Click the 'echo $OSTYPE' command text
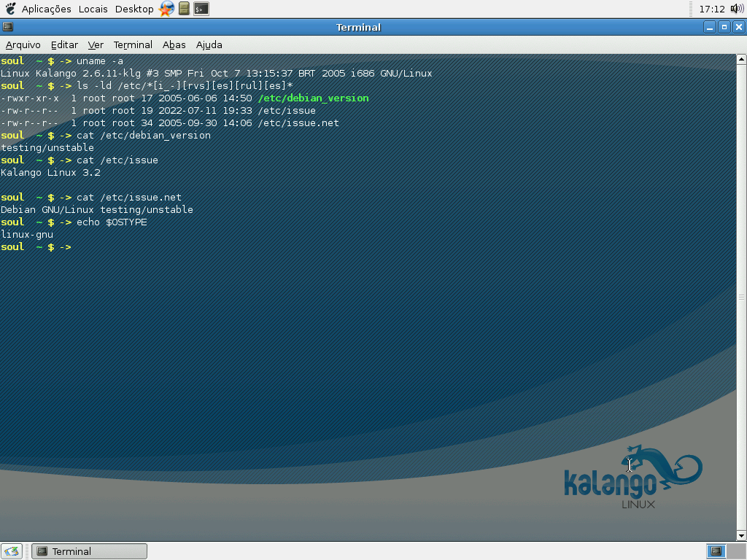Viewport: 747px width, 560px height. 112,222
